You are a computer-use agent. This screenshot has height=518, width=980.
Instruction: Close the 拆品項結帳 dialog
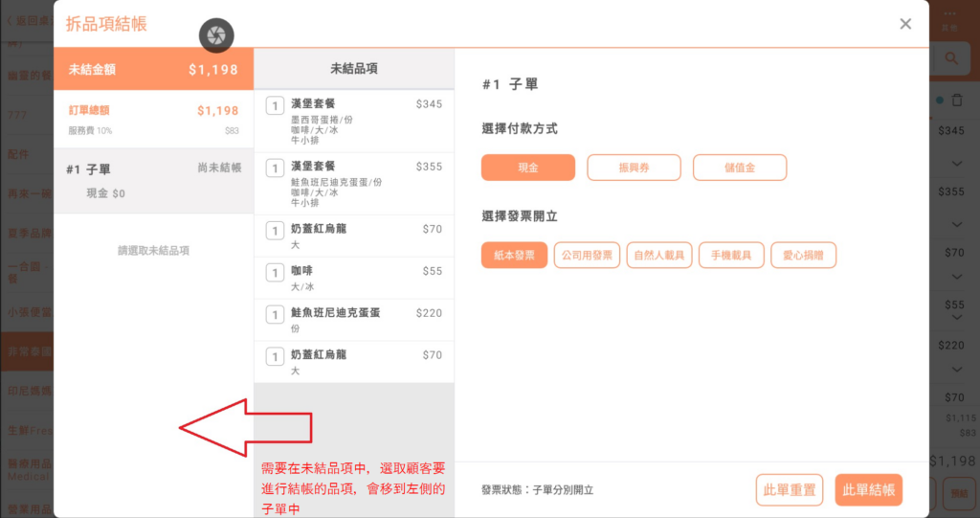point(905,24)
